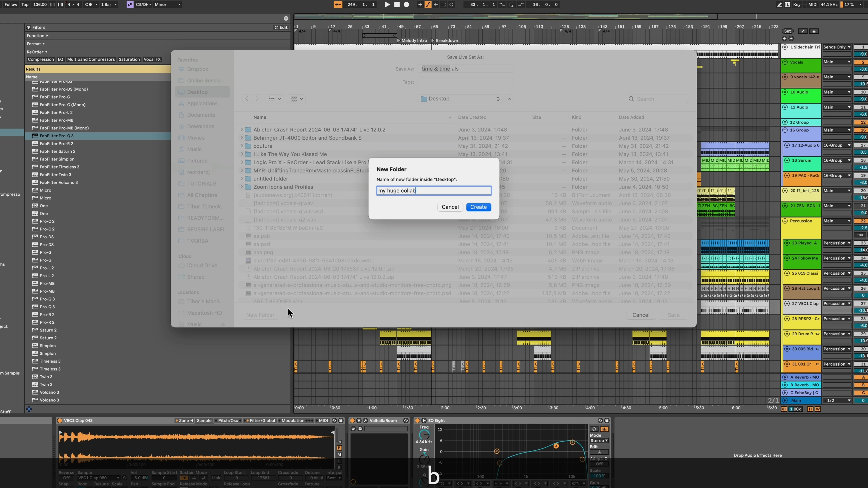Click Create in New Folder dialog

(x=479, y=207)
